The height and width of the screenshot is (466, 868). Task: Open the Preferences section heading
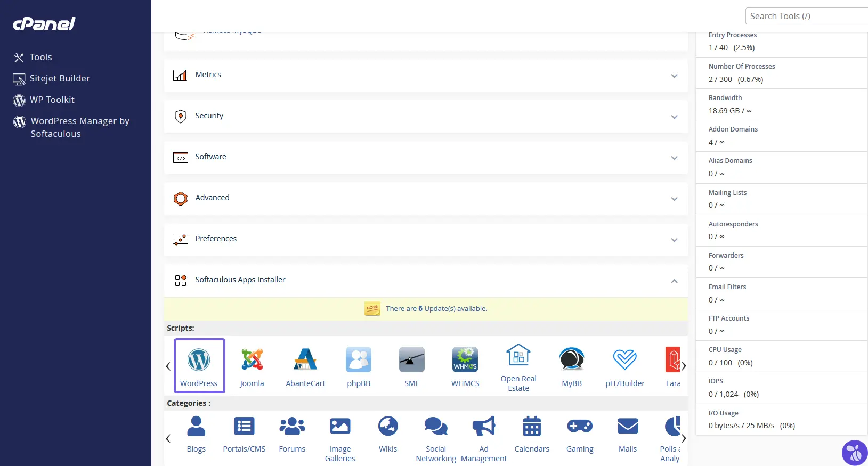216,239
